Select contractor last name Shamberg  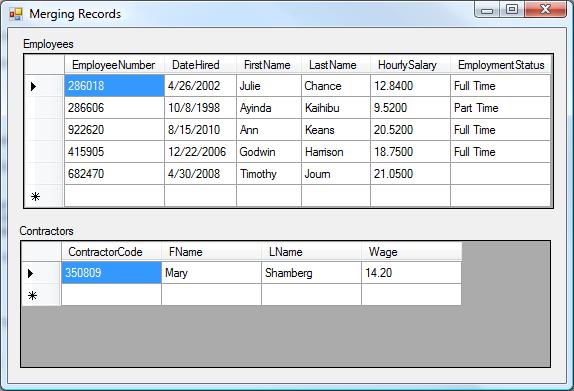[x=311, y=273]
